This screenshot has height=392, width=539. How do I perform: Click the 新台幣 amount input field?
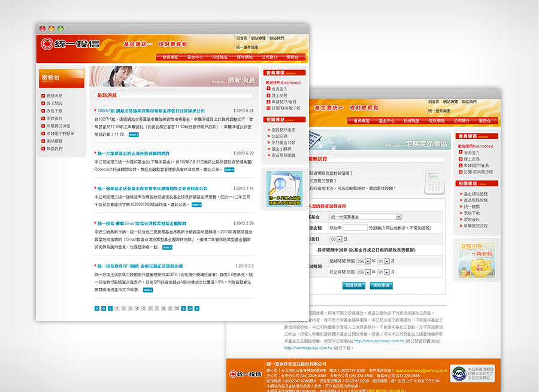pyautogui.click(x=355, y=228)
